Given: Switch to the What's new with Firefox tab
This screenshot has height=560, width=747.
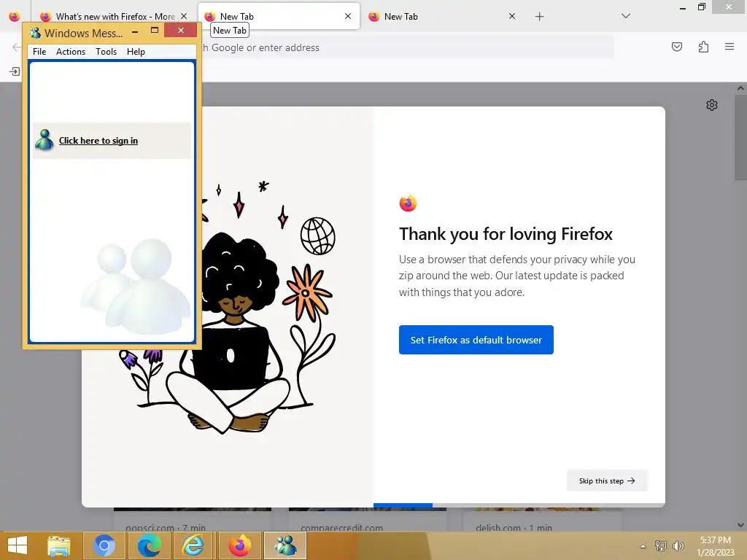Looking at the screenshot, I should tap(115, 17).
